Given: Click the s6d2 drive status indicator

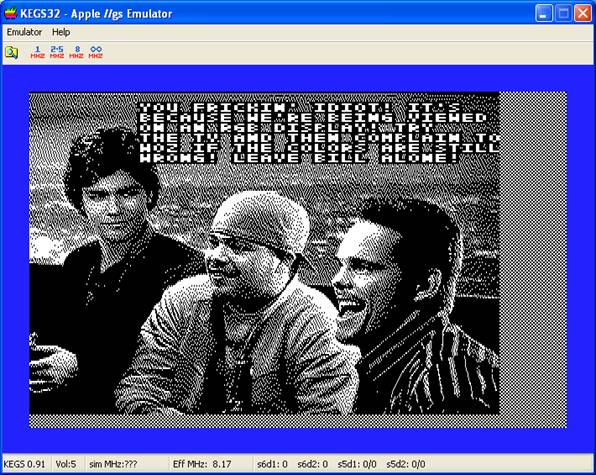Looking at the screenshot, I should click(x=312, y=464).
